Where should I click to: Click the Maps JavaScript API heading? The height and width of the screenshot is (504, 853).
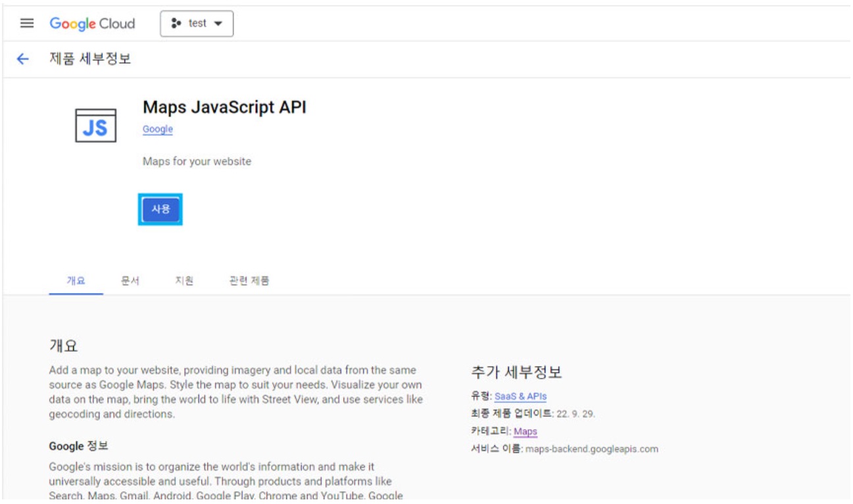(224, 107)
